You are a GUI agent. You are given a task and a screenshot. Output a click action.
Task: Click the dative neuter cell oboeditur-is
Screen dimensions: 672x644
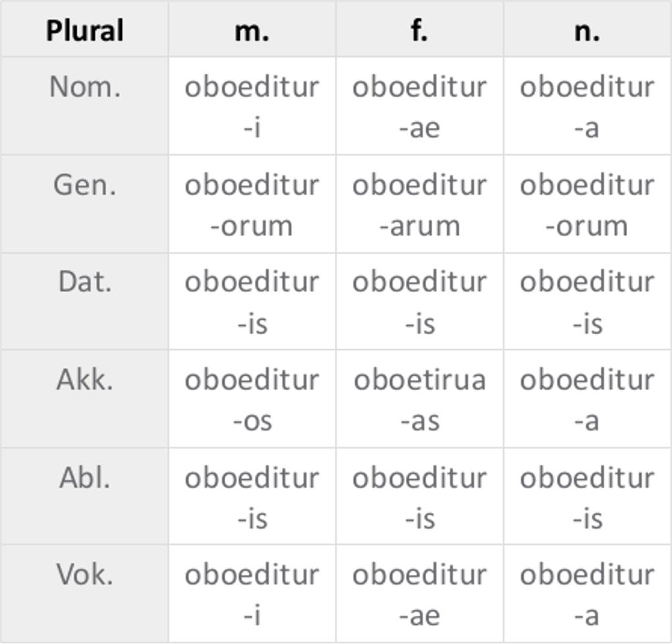pyautogui.click(x=587, y=302)
